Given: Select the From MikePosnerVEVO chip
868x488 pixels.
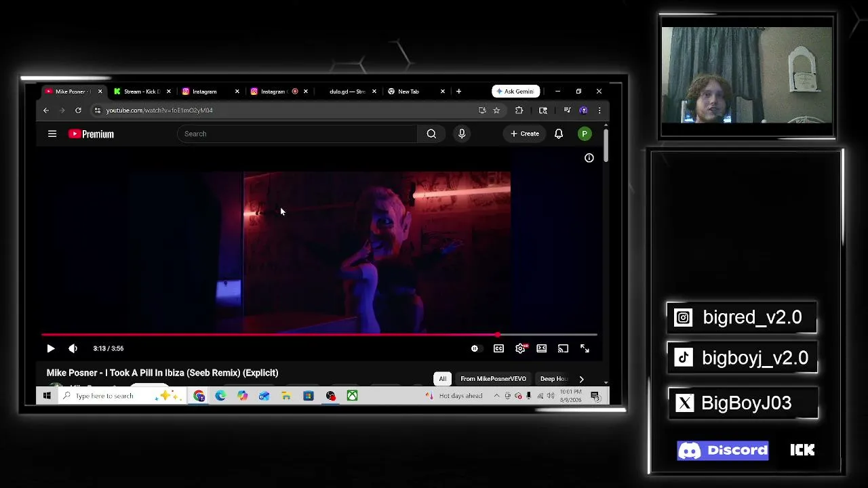Looking at the screenshot, I should pos(493,379).
